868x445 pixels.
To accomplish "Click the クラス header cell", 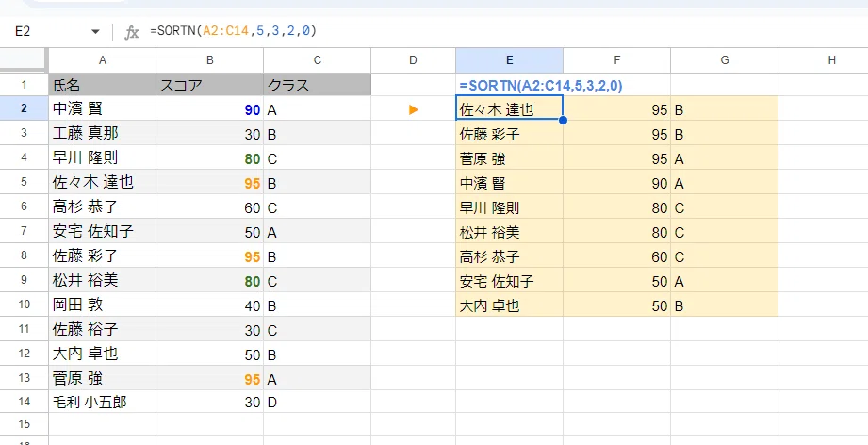I will click(x=318, y=85).
